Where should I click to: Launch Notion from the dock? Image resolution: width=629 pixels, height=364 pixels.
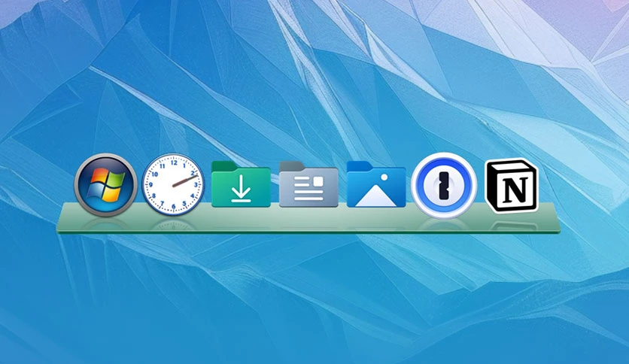click(x=512, y=185)
